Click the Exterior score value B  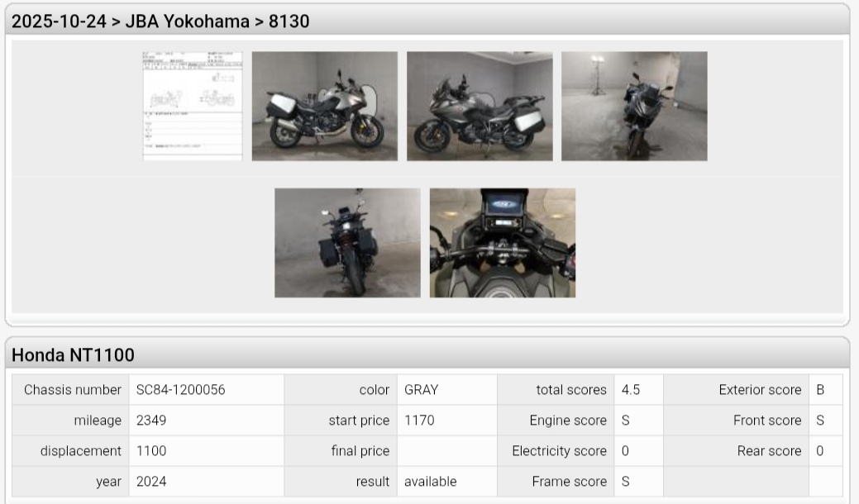click(820, 390)
